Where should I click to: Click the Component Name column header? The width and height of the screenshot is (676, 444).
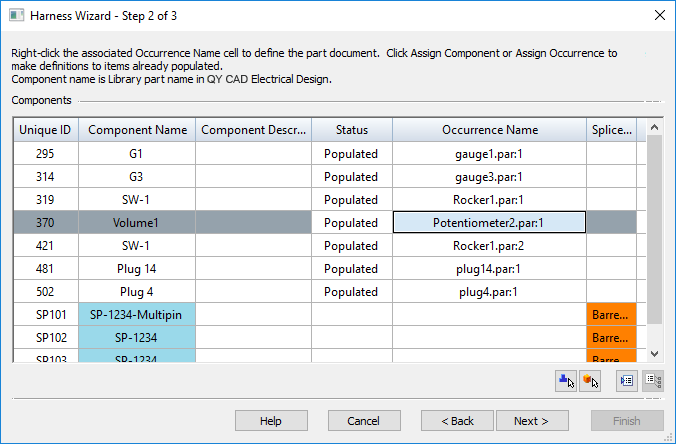pos(136,130)
